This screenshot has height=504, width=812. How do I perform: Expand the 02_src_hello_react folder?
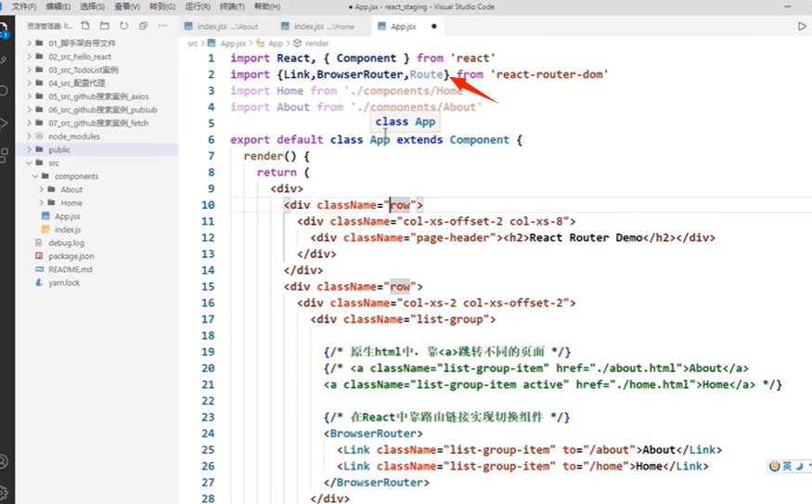[30, 57]
